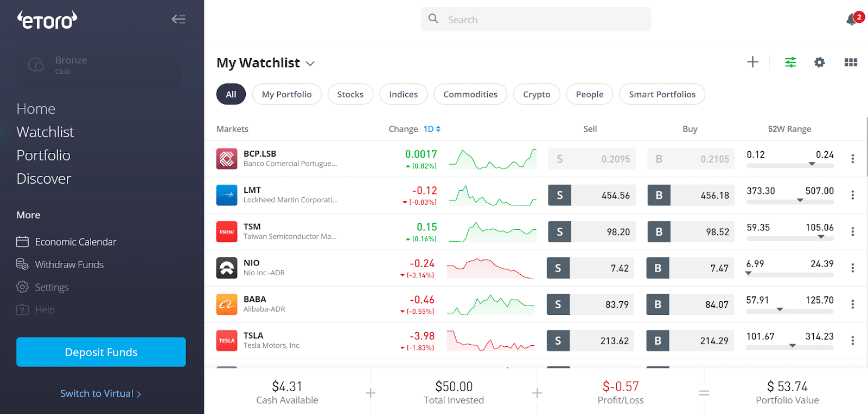Focus the Search input field
The image size is (868, 414).
pos(535,20)
